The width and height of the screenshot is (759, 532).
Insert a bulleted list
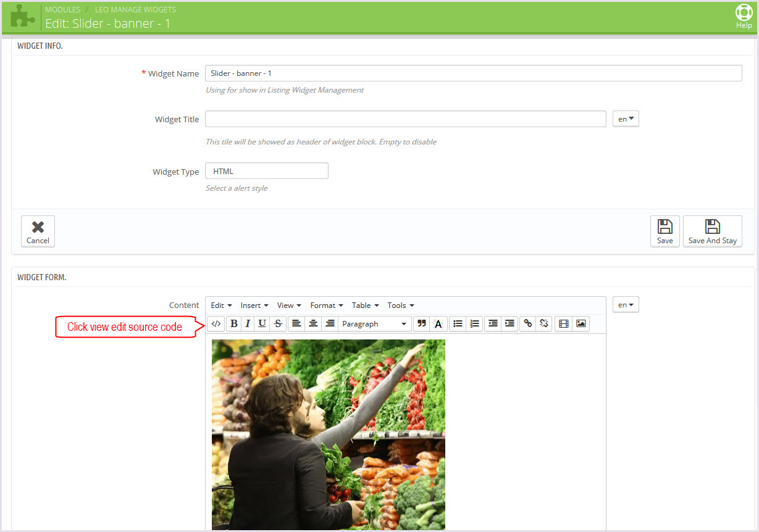pyautogui.click(x=458, y=323)
